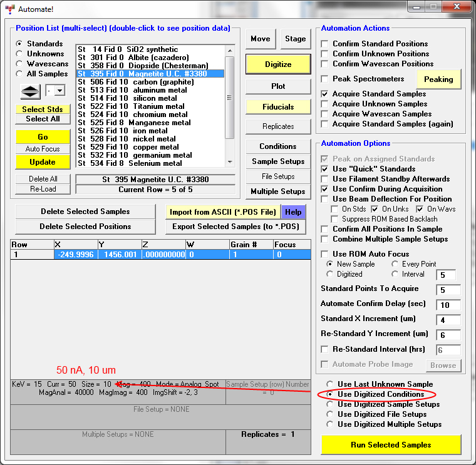Click the Fiducials button
Viewport: 476px width, 465px height.
pos(278,107)
